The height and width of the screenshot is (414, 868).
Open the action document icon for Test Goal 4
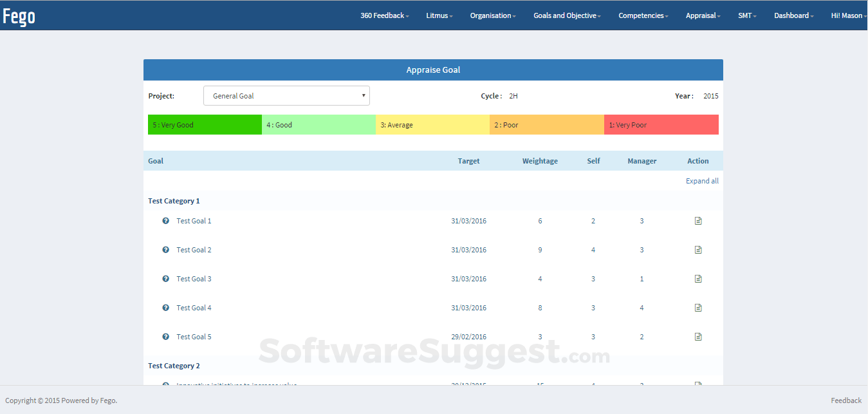pyautogui.click(x=698, y=307)
